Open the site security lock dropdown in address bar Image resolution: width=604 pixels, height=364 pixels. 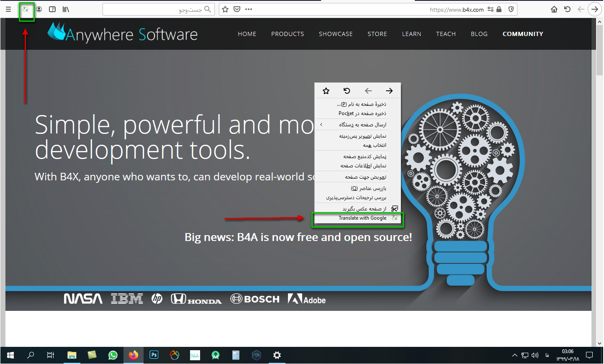(x=499, y=9)
